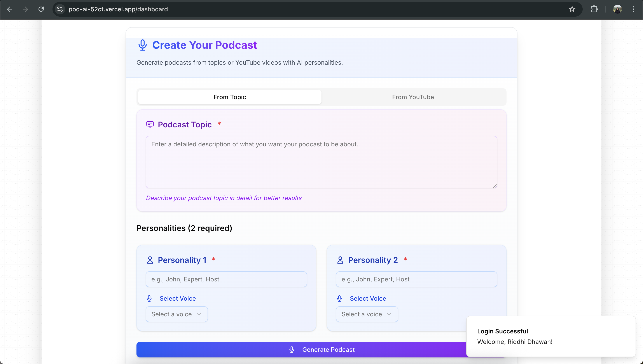Switch to the From YouTube tab
643x364 pixels.
[x=413, y=97]
